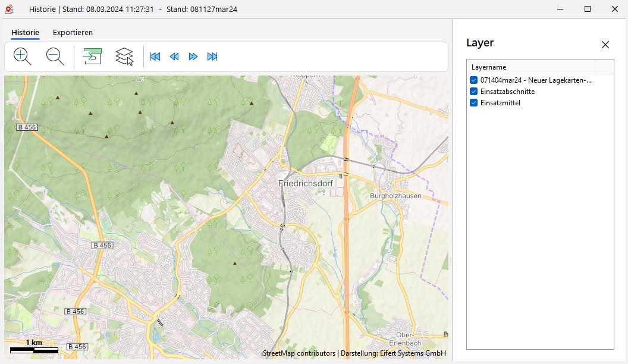Step forward to next history state
Screen dimensions: 628x364
193,57
